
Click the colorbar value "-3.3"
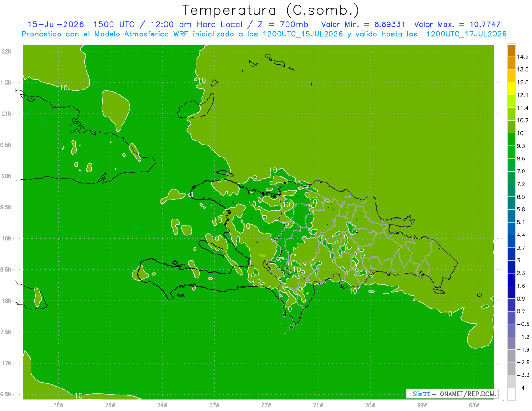click(x=523, y=375)
